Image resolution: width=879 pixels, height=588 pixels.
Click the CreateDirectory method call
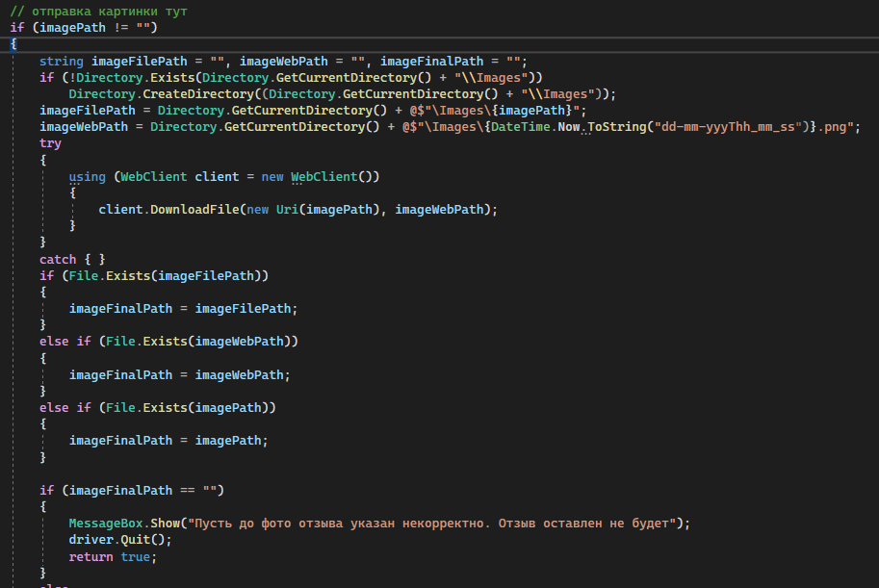click(x=198, y=93)
